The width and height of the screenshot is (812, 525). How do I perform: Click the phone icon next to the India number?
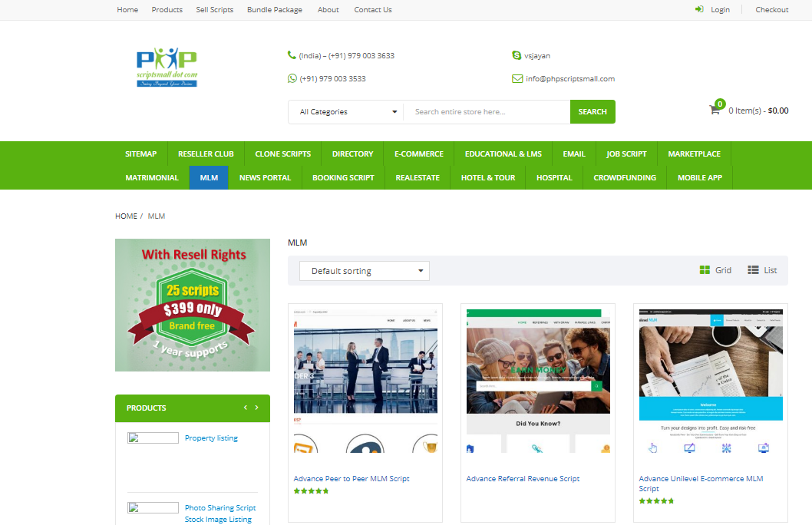click(292, 55)
